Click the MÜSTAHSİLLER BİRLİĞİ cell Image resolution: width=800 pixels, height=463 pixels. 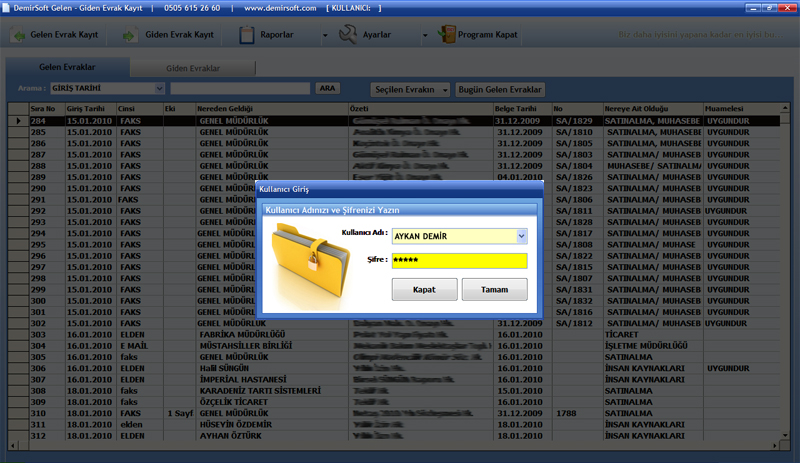272,346
